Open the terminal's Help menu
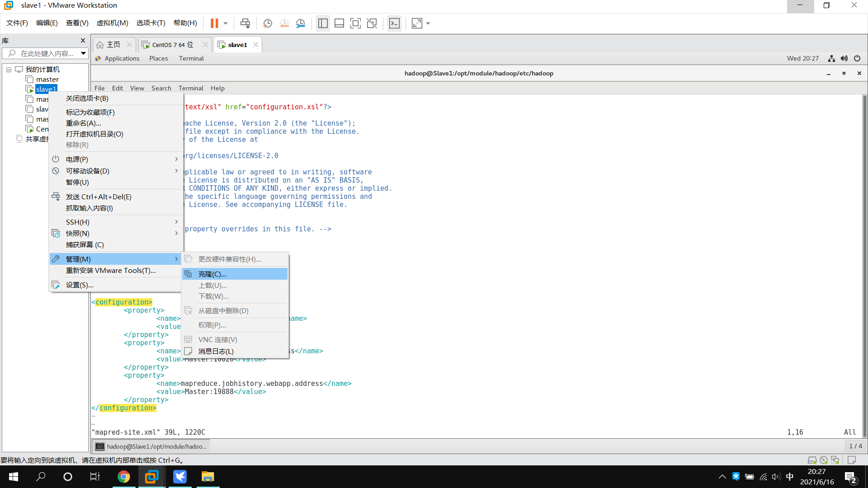Viewport: 868px width, 488px height. [x=217, y=88]
